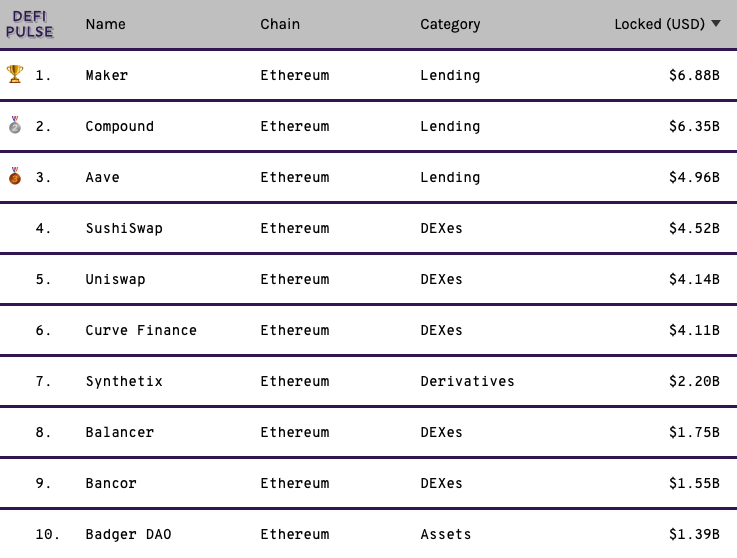This screenshot has height=558, width=737.
Task: Sort the table by Category column
Action: tap(450, 24)
